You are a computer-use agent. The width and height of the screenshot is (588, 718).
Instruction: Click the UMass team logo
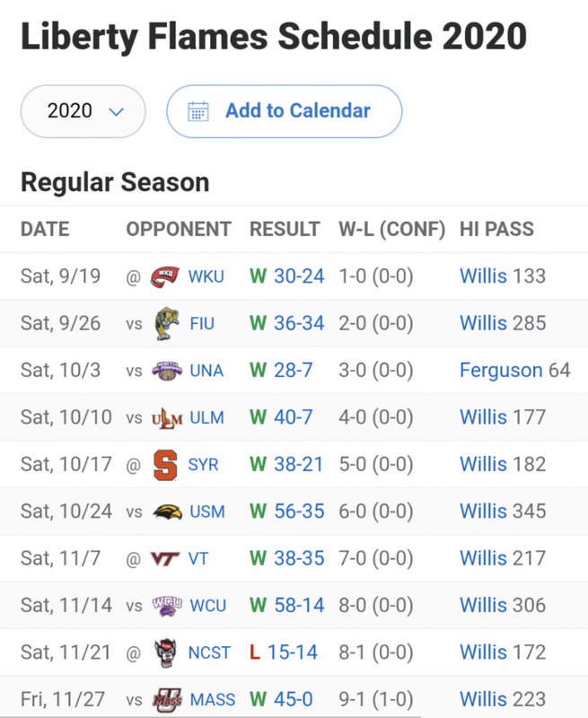(167, 700)
